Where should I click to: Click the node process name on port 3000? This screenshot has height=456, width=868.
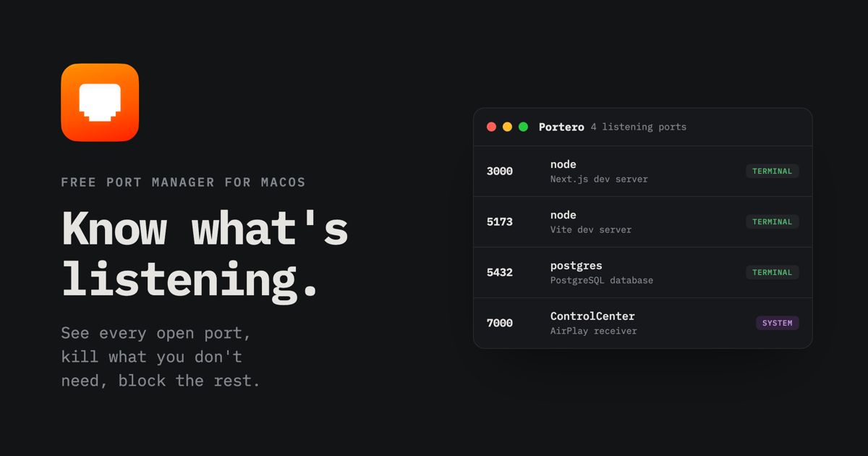[x=563, y=164]
